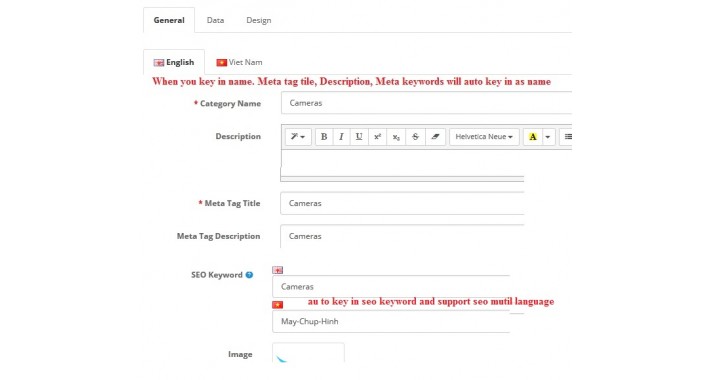
Task: Click inside the Description text area
Action: [x=402, y=163]
